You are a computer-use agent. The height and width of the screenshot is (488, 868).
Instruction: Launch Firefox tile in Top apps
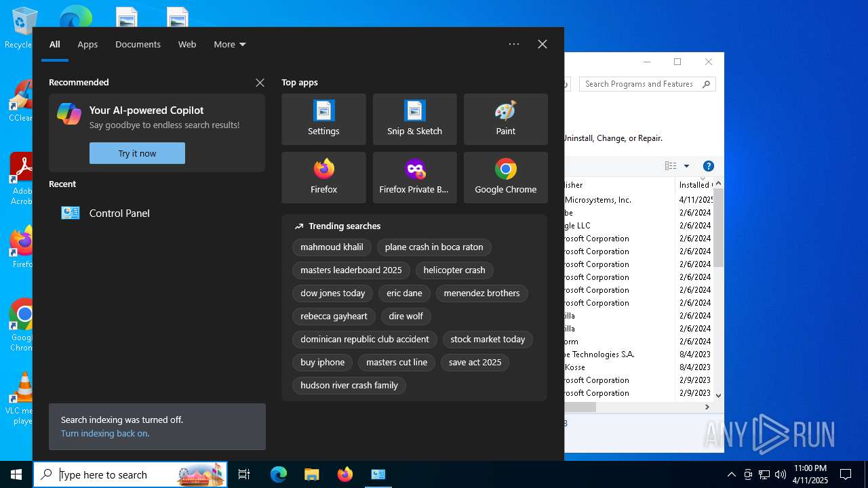323,178
